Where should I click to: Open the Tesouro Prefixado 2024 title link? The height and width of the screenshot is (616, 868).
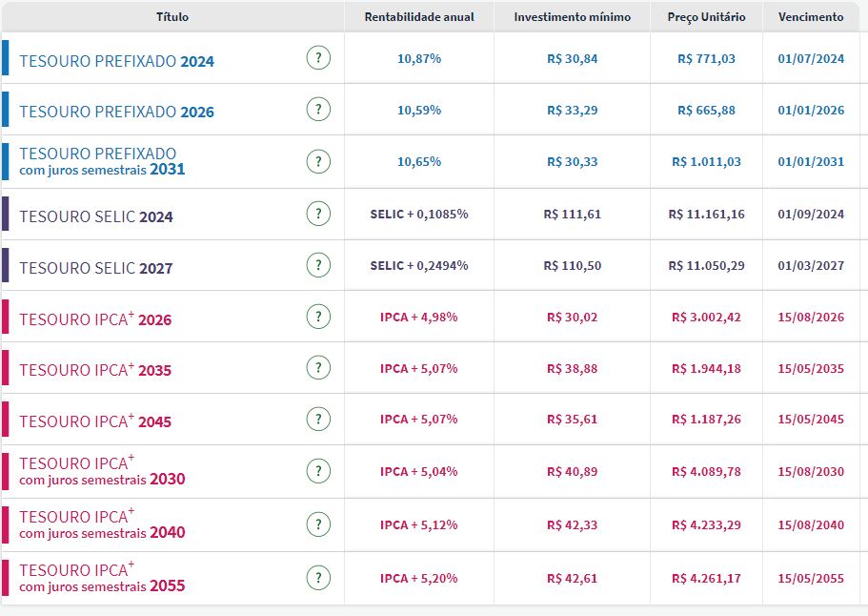(116, 61)
